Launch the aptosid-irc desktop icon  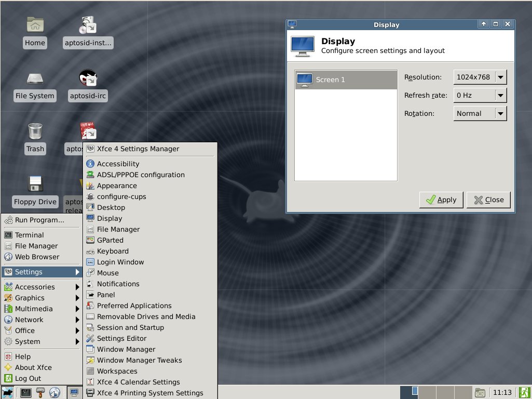(88, 86)
